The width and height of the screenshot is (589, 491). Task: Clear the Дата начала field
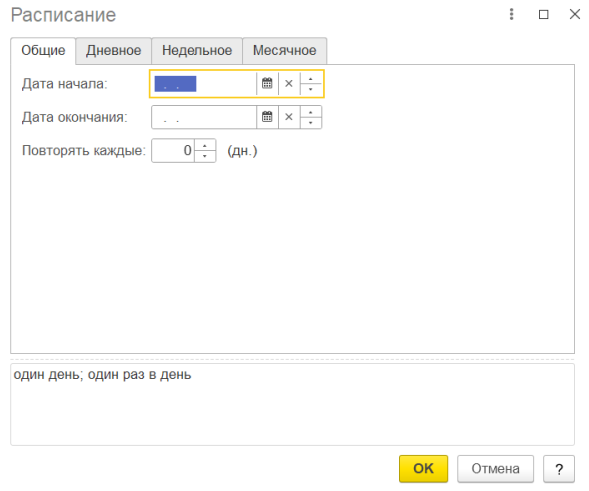pyautogui.click(x=289, y=83)
